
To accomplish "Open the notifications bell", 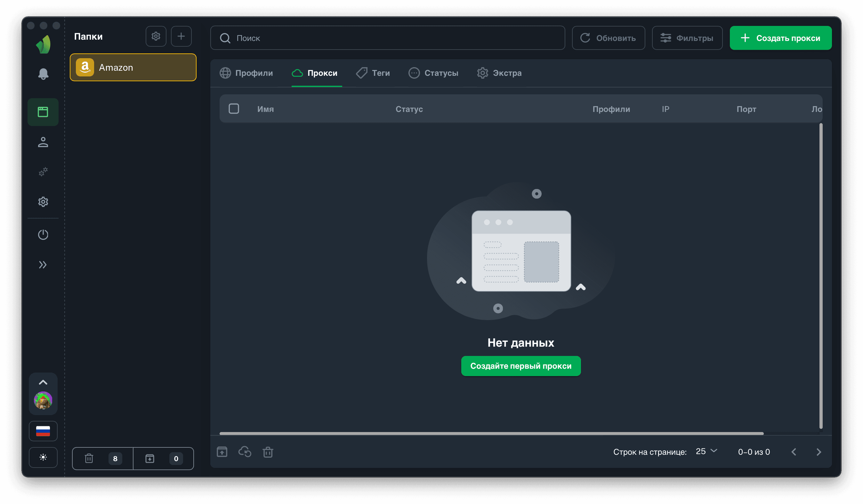I will click(43, 74).
